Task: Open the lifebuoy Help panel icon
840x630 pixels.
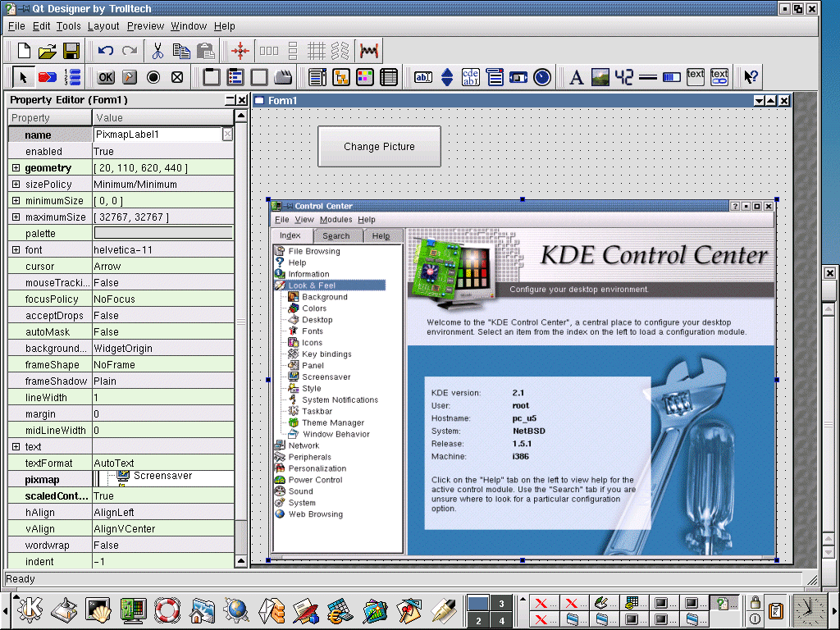Action: point(167,609)
